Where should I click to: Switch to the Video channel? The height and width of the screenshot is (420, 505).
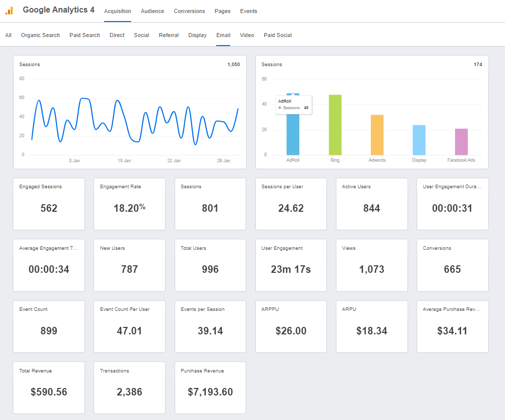(247, 35)
